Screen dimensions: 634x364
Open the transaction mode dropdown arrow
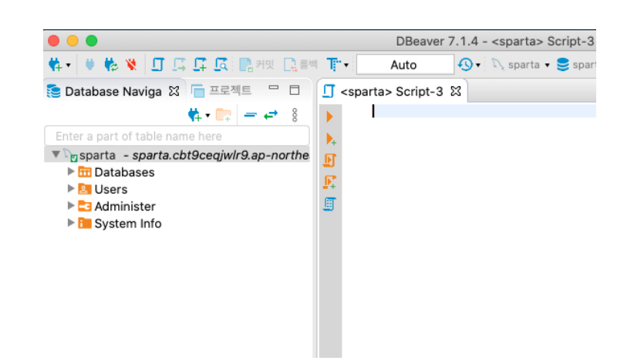coord(346,65)
